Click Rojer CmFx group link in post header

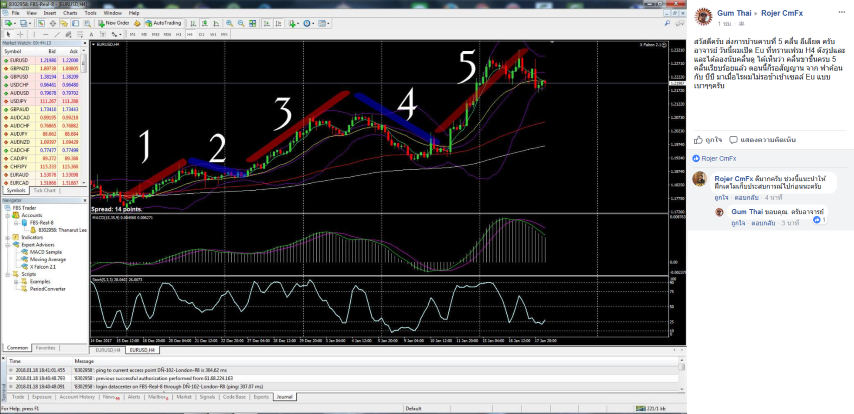(x=782, y=13)
